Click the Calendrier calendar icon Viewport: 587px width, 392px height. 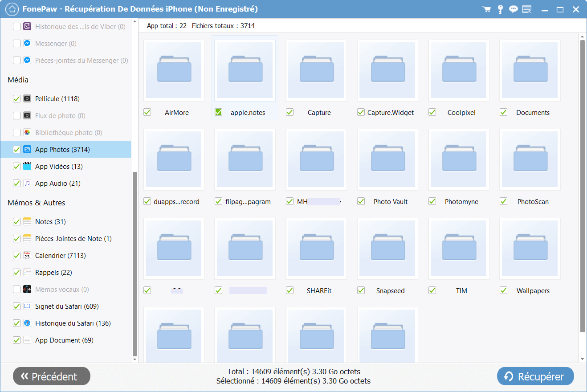[27, 256]
